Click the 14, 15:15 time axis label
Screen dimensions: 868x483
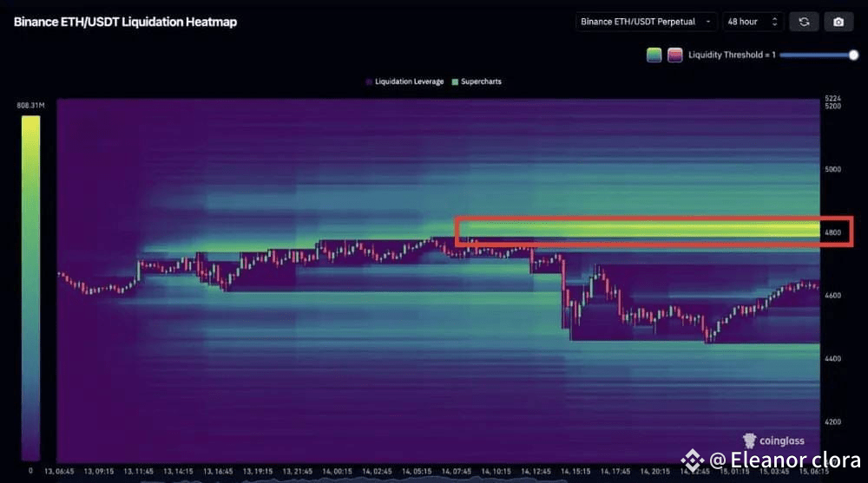tap(575, 472)
